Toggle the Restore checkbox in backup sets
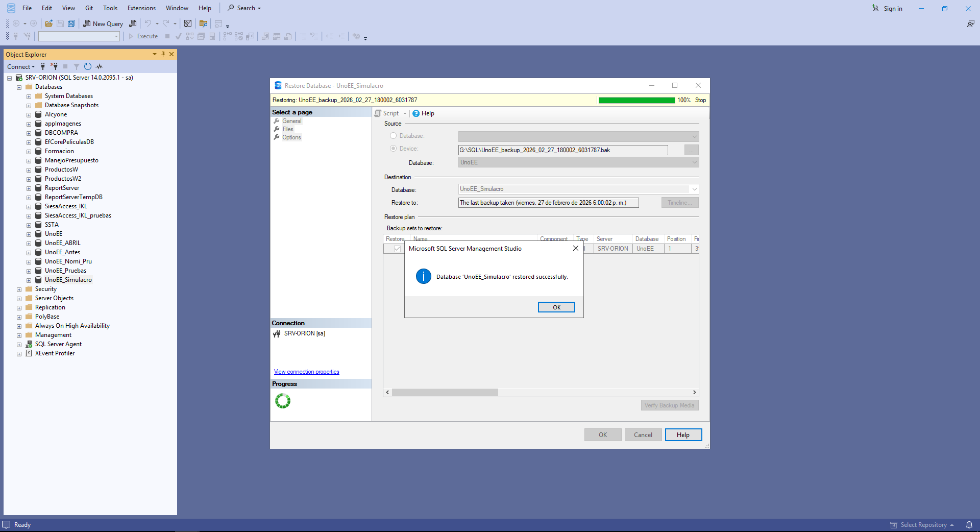 (397, 249)
